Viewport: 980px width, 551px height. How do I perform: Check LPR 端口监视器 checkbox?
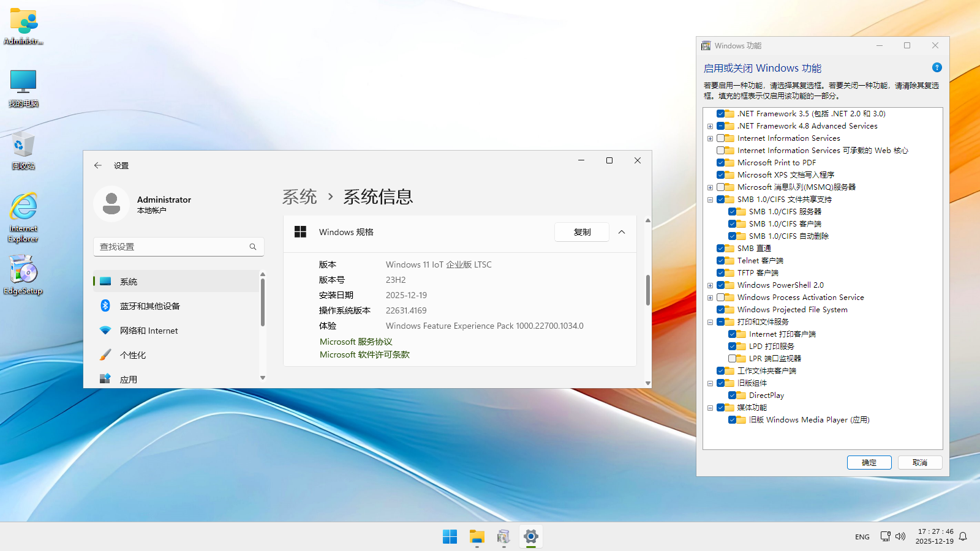click(733, 359)
